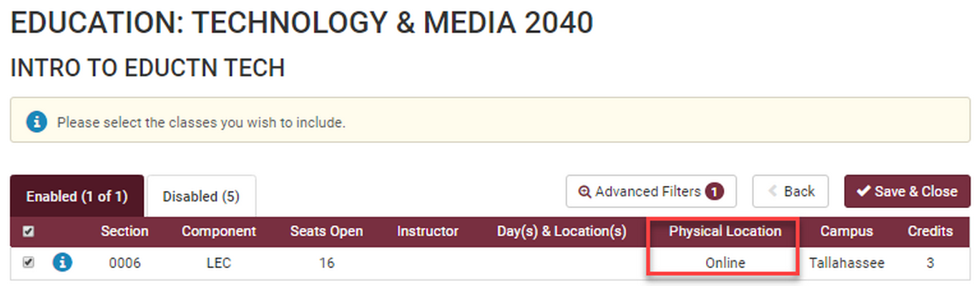980x286 pixels.
Task: Switch to the Enabled (1 of 1) tab
Action: (77, 196)
